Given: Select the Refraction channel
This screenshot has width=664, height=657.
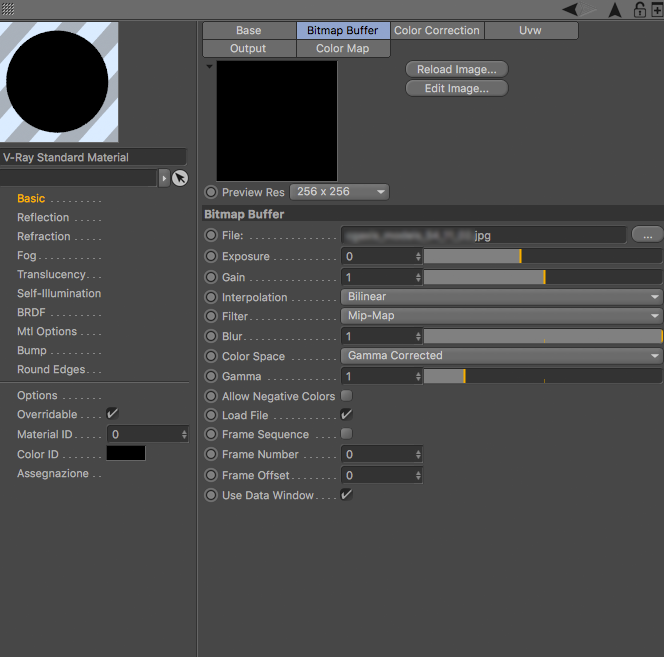Looking at the screenshot, I should click(44, 236).
